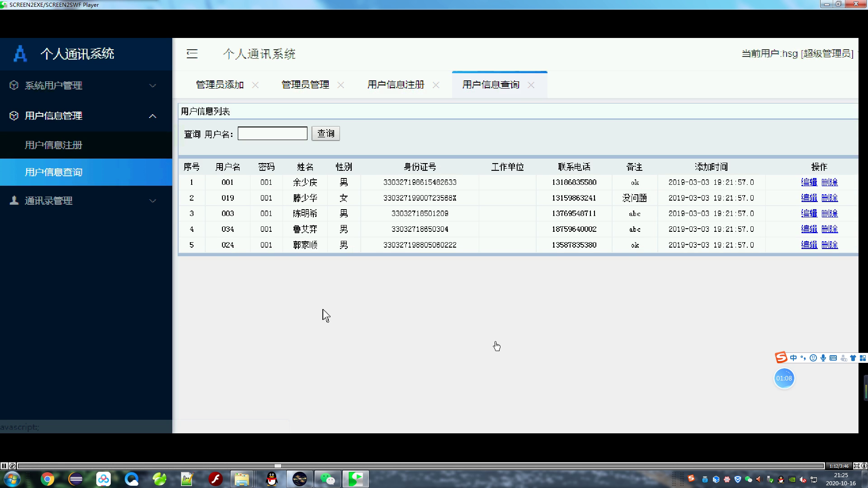Open the QQ penguin taskbar icon

click(272, 479)
